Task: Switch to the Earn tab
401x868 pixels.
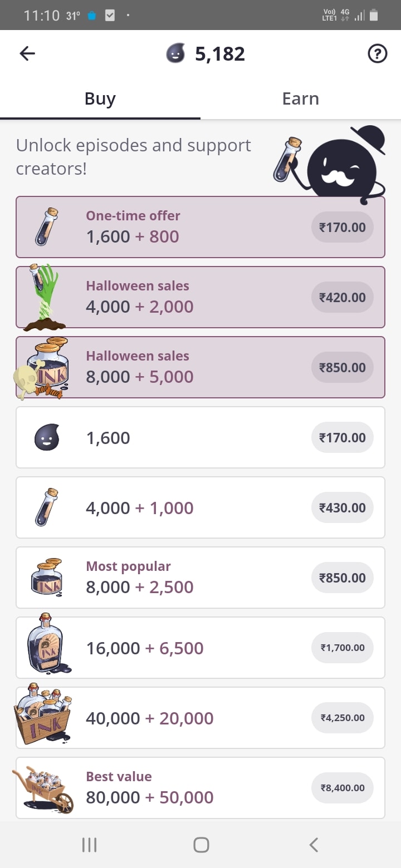Action: click(x=301, y=99)
